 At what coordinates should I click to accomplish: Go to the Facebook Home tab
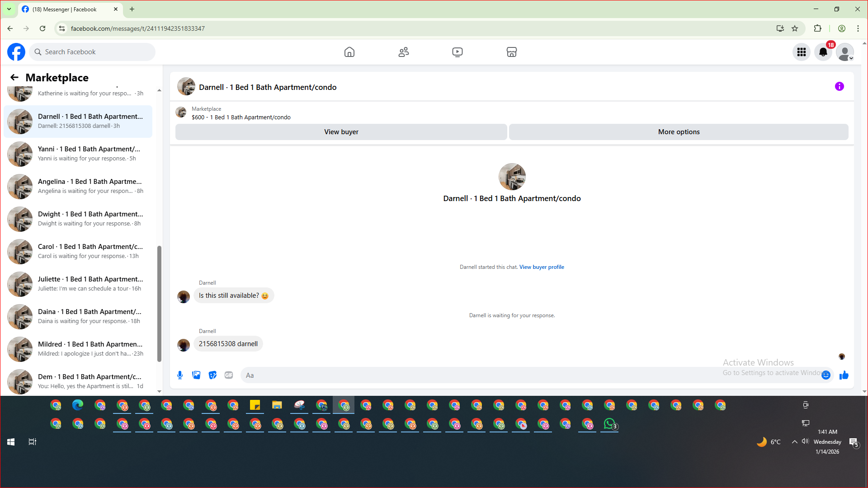click(349, 52)
